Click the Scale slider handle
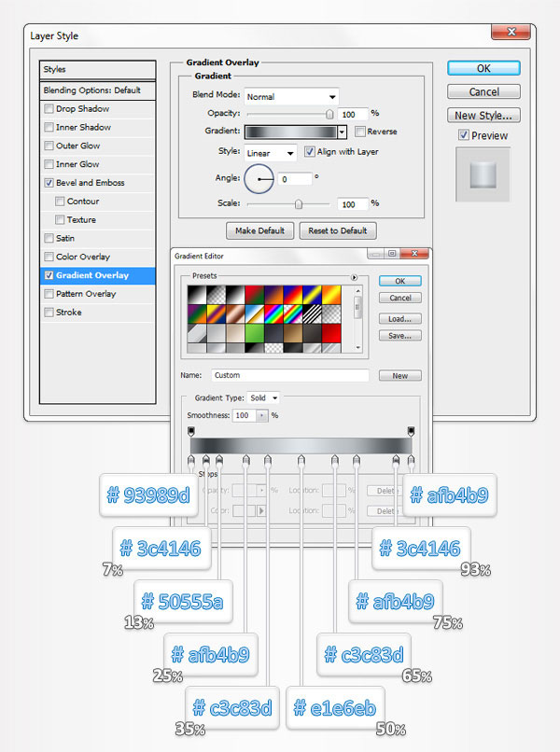The height and width of the screenshot is (752, 560). [x=299, y=204]
